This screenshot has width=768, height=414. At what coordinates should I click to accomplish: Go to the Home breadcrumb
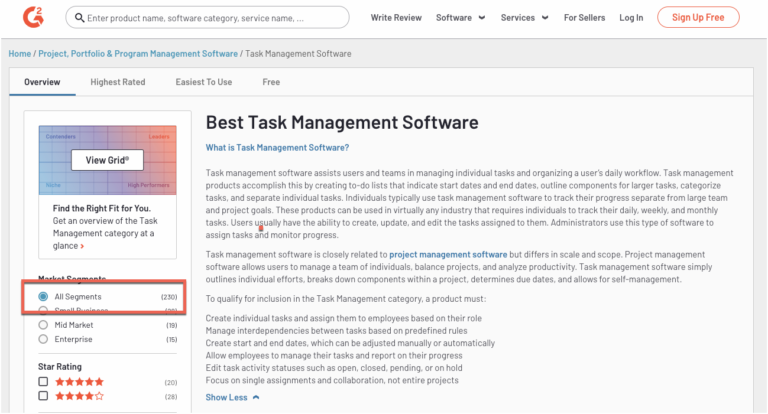[x=20, y=53]
